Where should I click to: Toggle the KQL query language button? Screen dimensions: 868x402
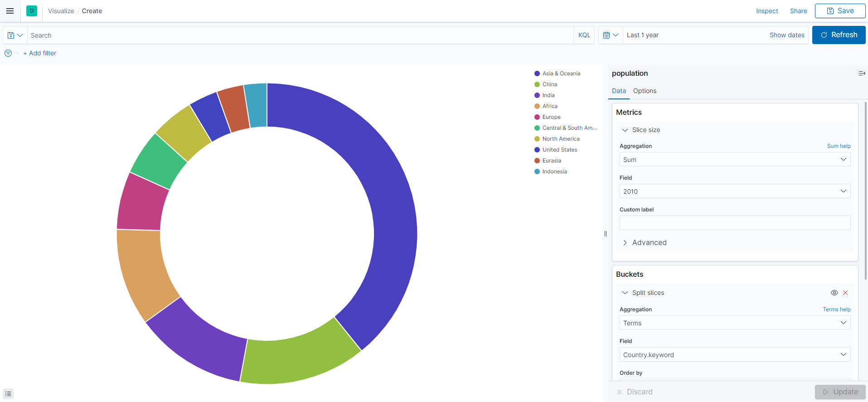584,35
